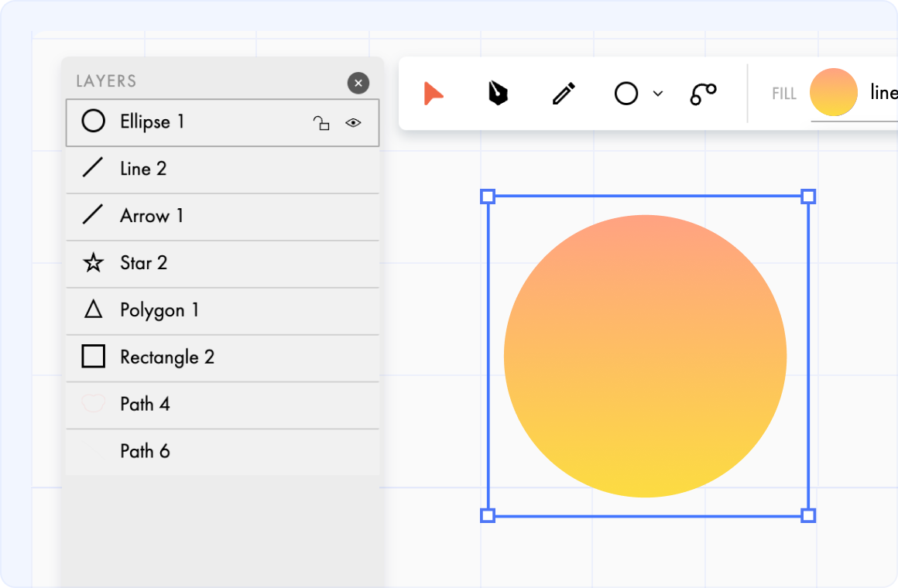Click the circle icon beside Ellipse 1
The width and height of the screenshot is (898, 588).
93,121
